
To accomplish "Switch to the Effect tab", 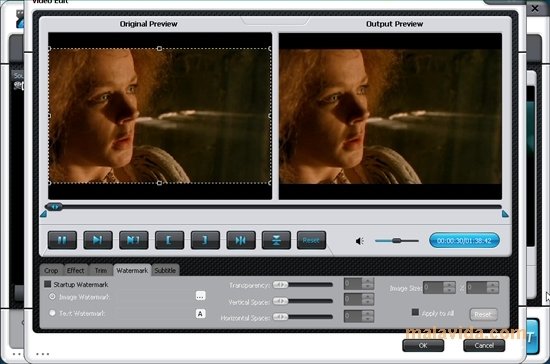I will (75, 270).
